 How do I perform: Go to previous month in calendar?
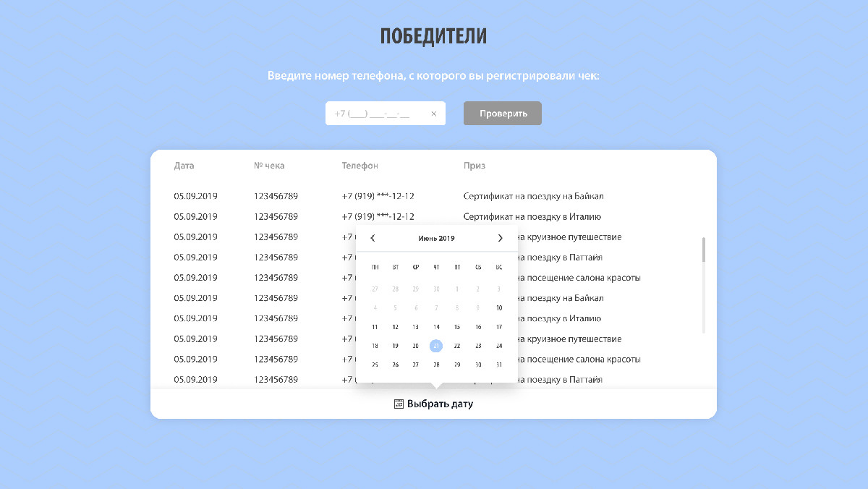(x=373, y=238)
